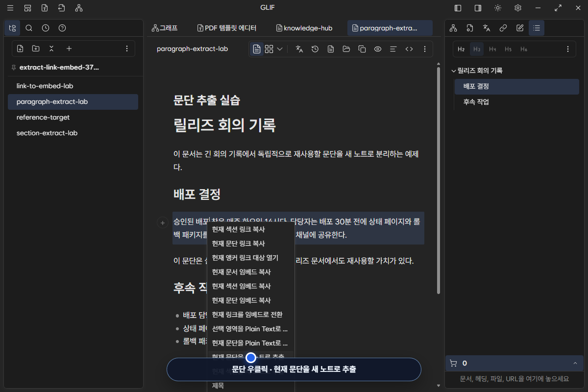Collapse the cart panel chevron next to 0
The height and width of the screenshot is (392, 588).
pos(575,363)
